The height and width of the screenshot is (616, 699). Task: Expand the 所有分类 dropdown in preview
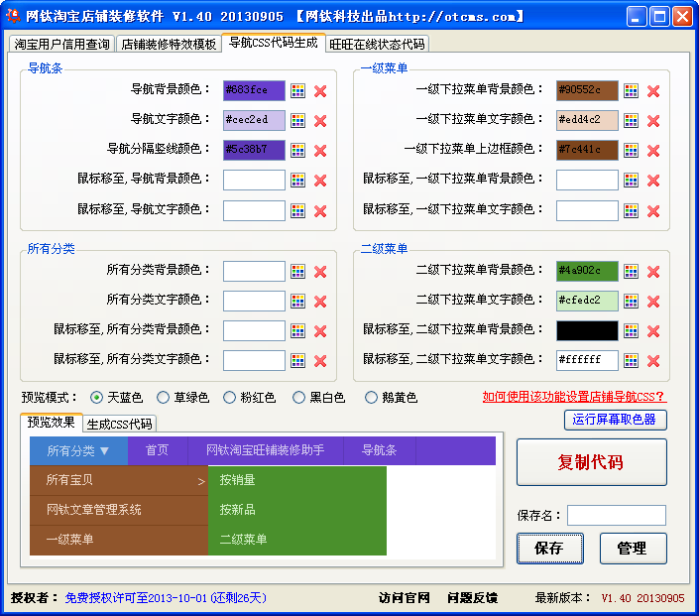pos(78,450)
